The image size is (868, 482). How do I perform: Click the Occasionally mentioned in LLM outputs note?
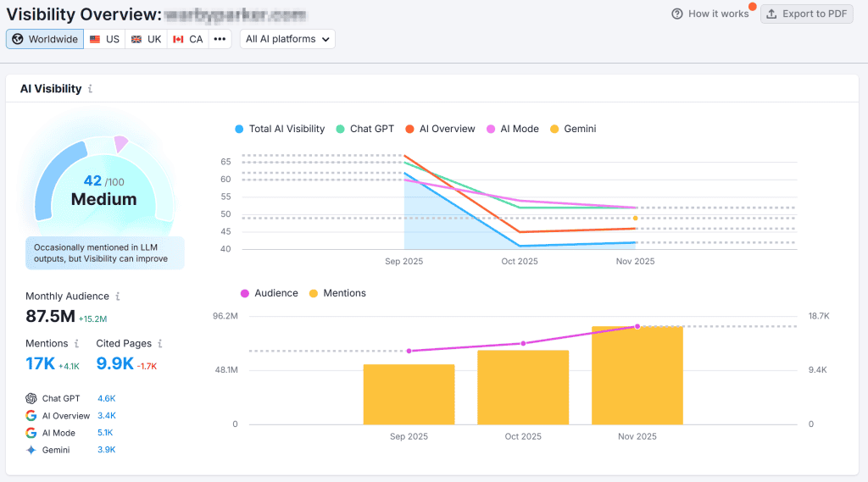click(104, 253)
